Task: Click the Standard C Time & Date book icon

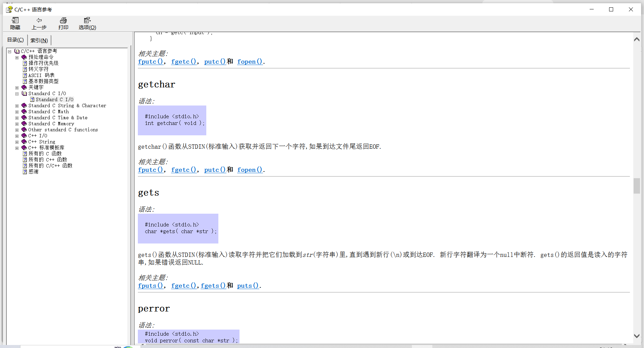Action: [x=24, y=118]
